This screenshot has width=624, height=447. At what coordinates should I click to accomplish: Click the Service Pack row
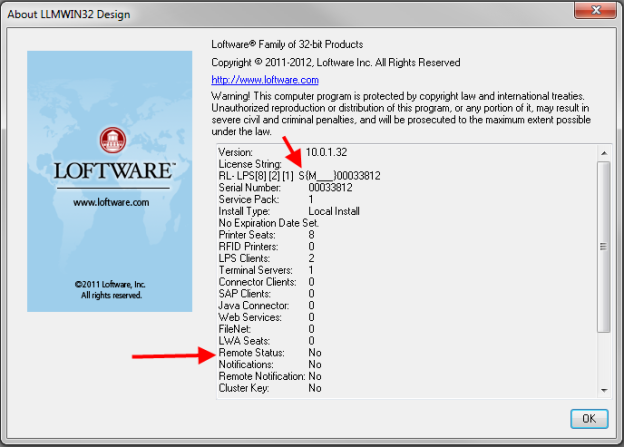coord(266,199)
